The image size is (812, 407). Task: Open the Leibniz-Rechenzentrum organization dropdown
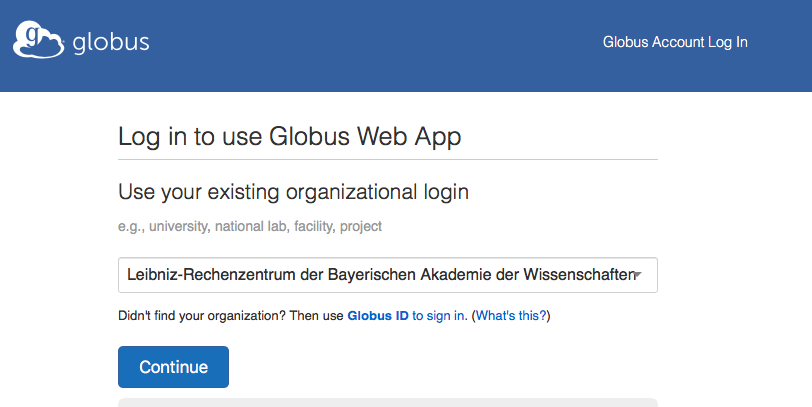click(380, 275)
